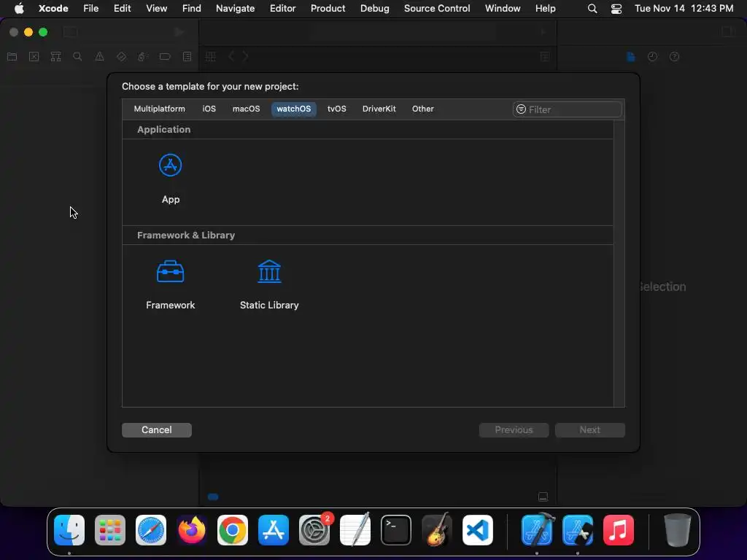Launch GarageBand from the Dock
The width and height of the screenshot is (747, 560).
click(436, 530)
